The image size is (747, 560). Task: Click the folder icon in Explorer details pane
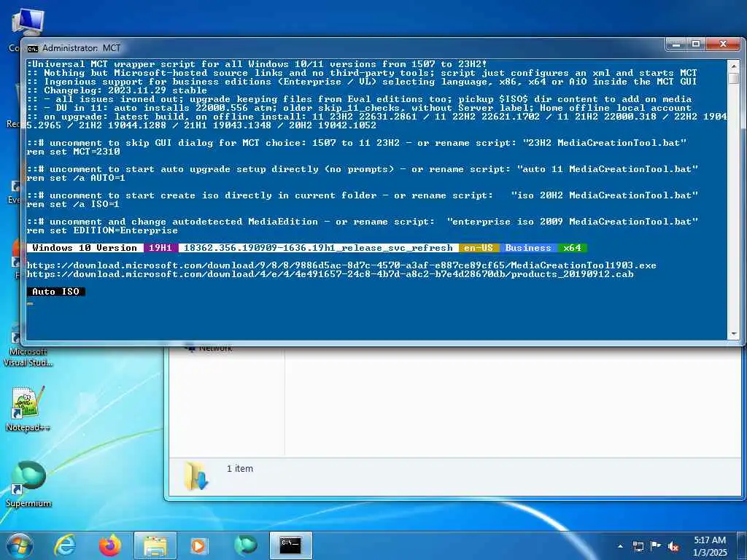pyautogui.click(x=196, y=475)
